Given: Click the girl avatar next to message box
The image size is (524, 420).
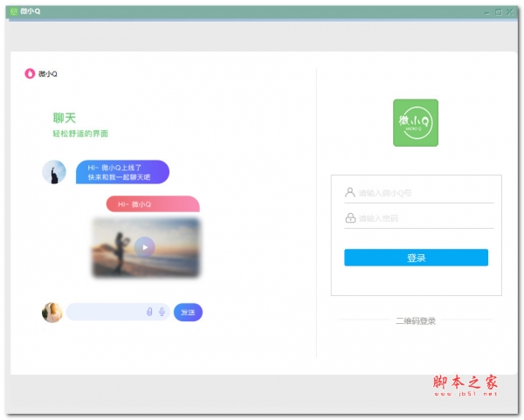Looking at the screenshot, I should click(52, 313).
